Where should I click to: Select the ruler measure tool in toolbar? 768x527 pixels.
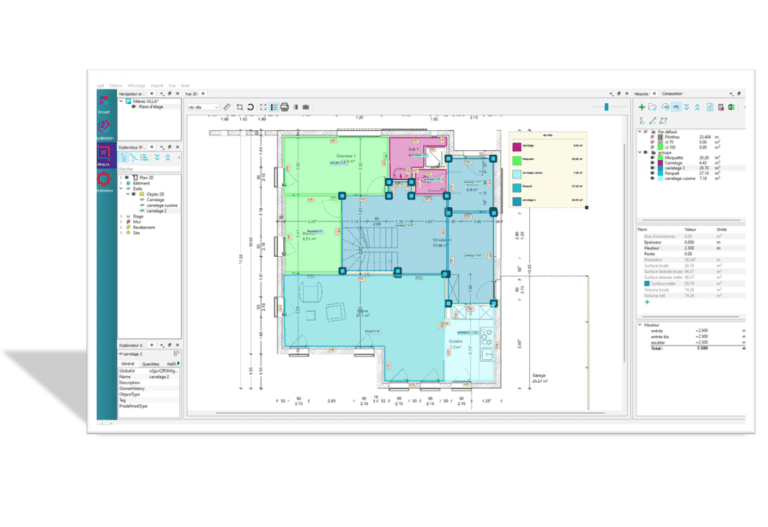pos(227,106)
